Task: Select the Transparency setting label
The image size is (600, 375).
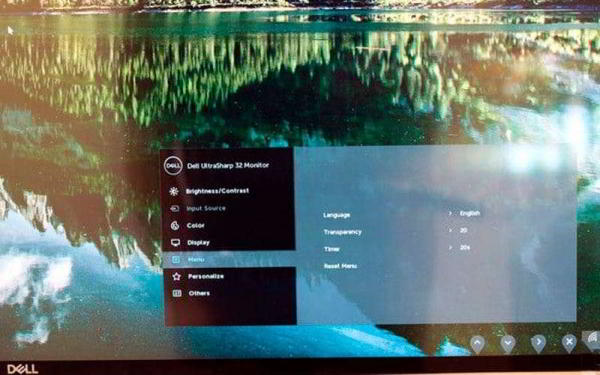Action: point(342,232)
